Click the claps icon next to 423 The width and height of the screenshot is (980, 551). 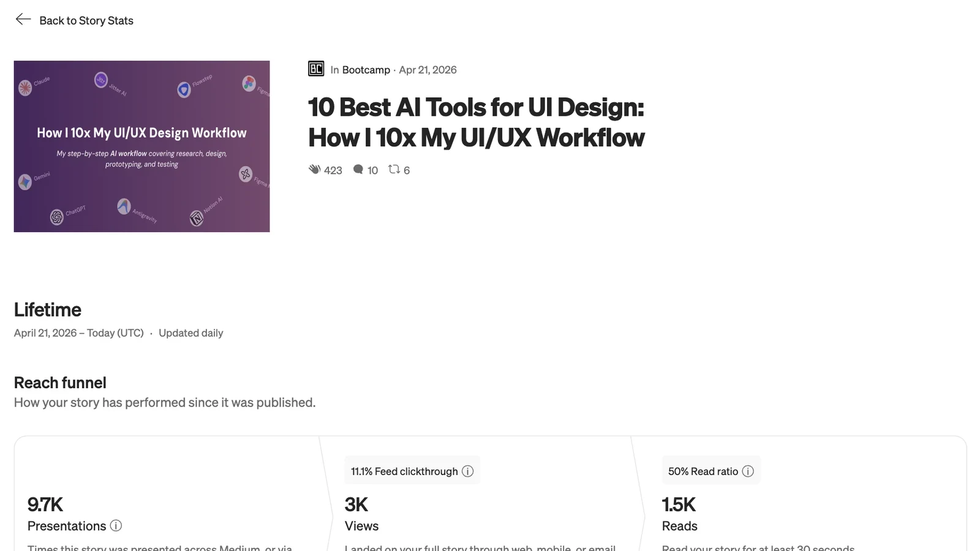point(314,170)
